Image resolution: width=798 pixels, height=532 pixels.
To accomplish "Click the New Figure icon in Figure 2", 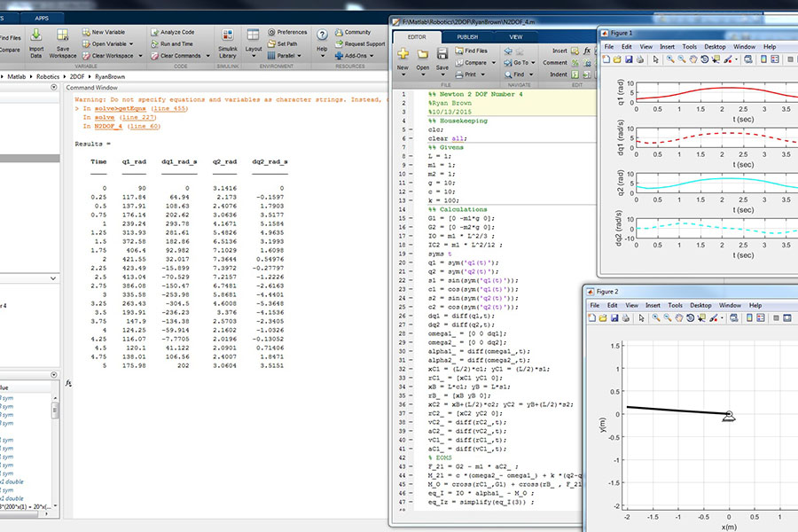I will [x=592, y=318].
